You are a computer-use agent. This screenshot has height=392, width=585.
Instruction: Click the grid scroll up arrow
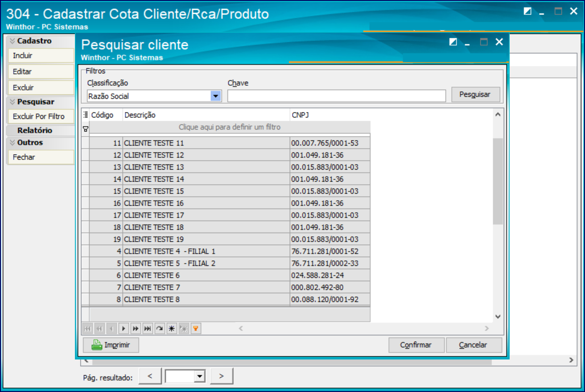click(x=498, y=114)
